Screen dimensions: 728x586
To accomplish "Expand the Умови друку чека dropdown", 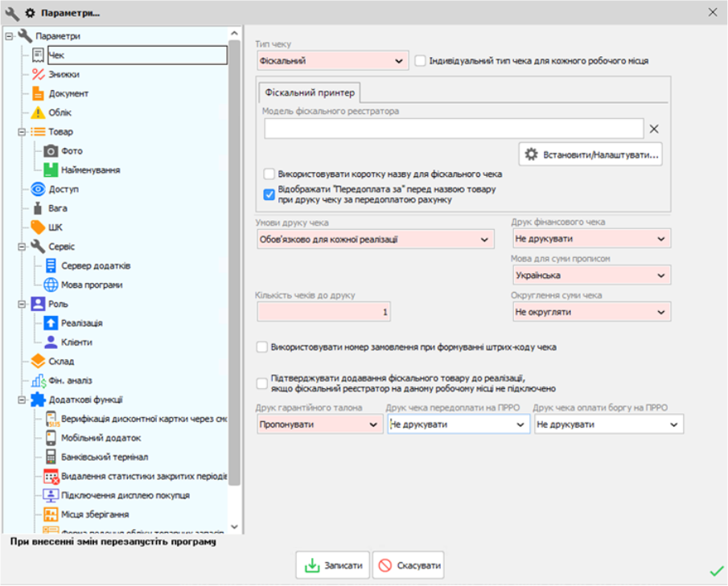I will tap(376, 238).
